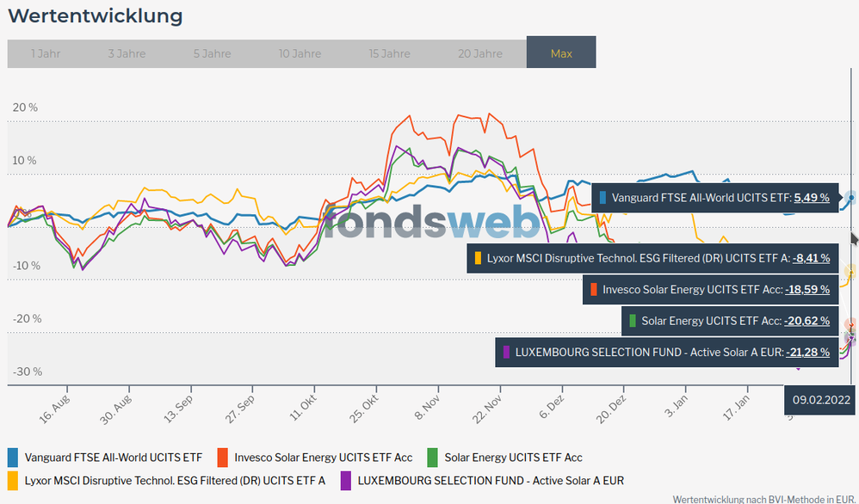The height and width of the screenshot is (504, 859).
Task: Switch to the 3 Jahre tab
Action: tap(127, 53)
